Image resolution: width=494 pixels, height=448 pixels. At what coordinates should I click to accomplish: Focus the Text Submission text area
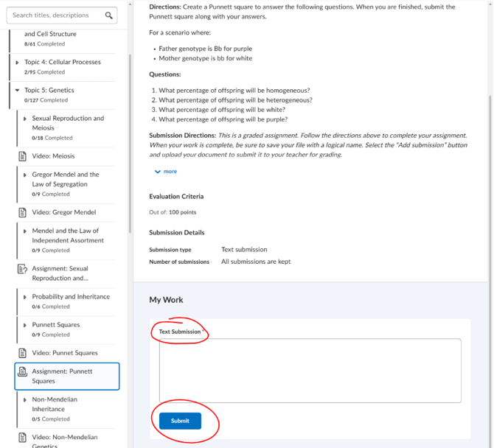[x=310, y=371]
